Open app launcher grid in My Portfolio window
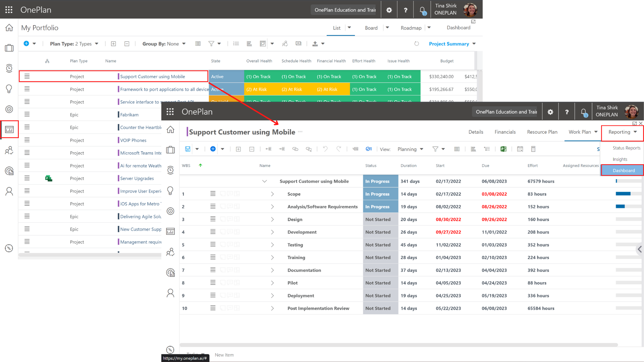The height and width of the screenshot is (362, 644). tap(9, 10)
